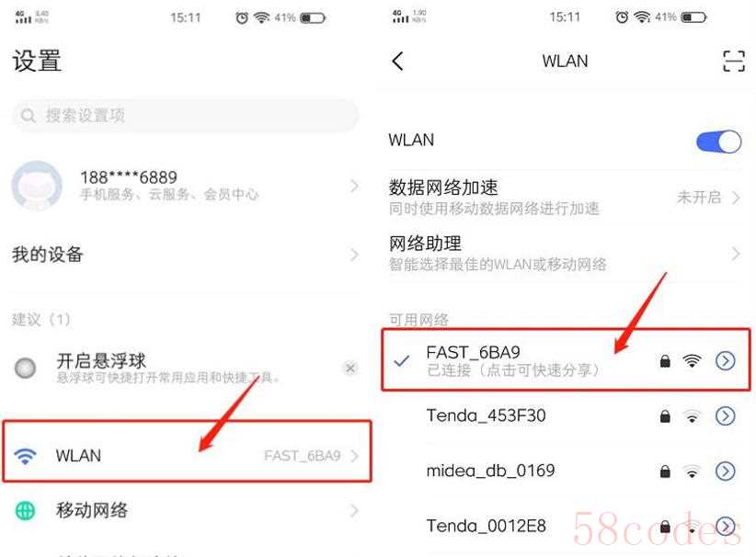Viewport: 756px width, 557px height.
Task: Focus the 搜索设置项 search field
Action: tap(185, 116)
